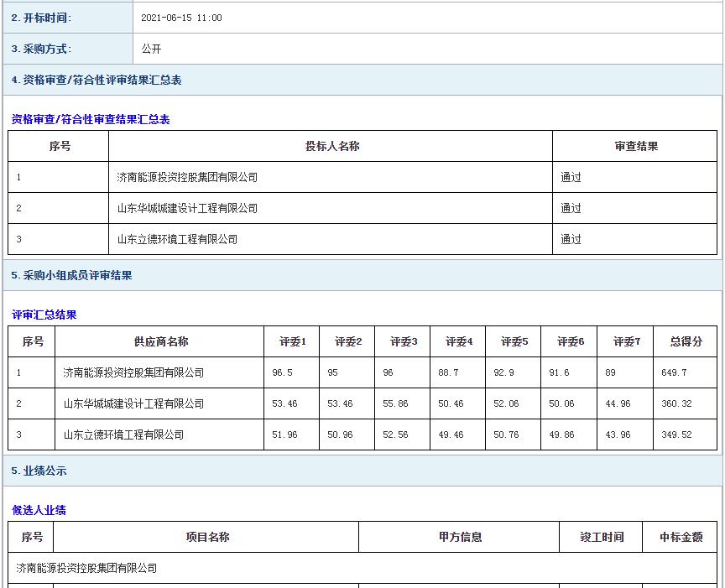Viewport: 725px width, 588px height.
Task: Click score 51.96 from 评委1
Action: tap(284, 435)
